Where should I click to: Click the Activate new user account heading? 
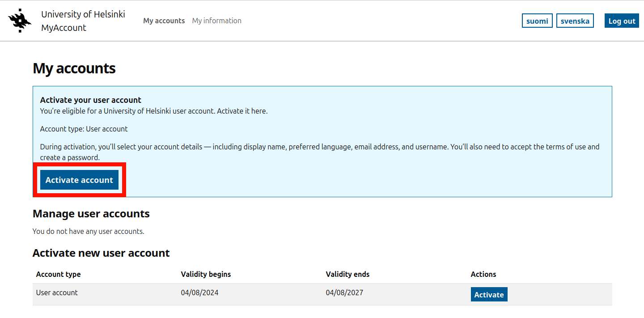[101, 253]
